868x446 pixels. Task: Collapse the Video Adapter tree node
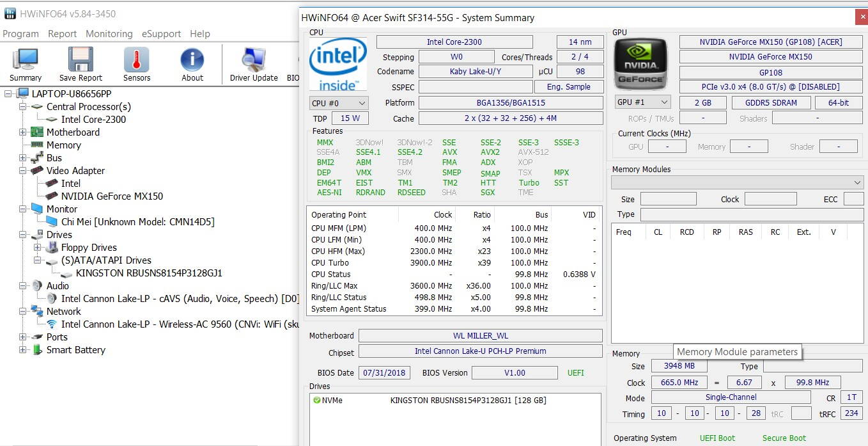(x=23, y=171)
